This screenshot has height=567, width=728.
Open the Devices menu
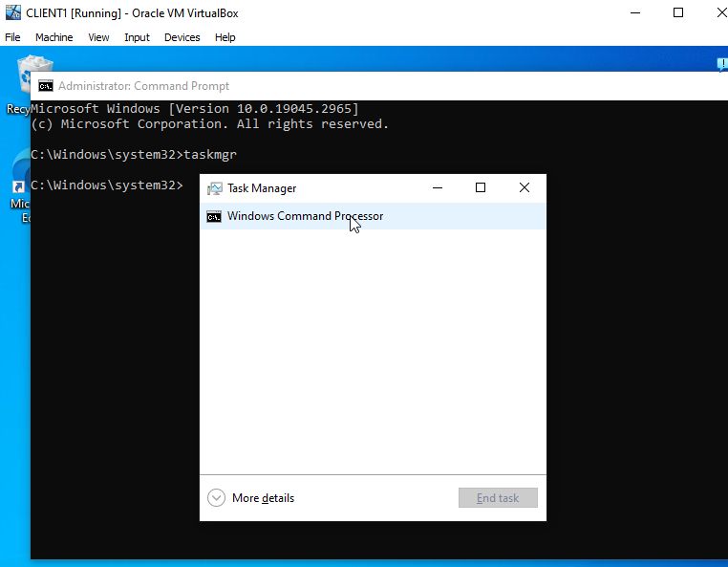182,37
